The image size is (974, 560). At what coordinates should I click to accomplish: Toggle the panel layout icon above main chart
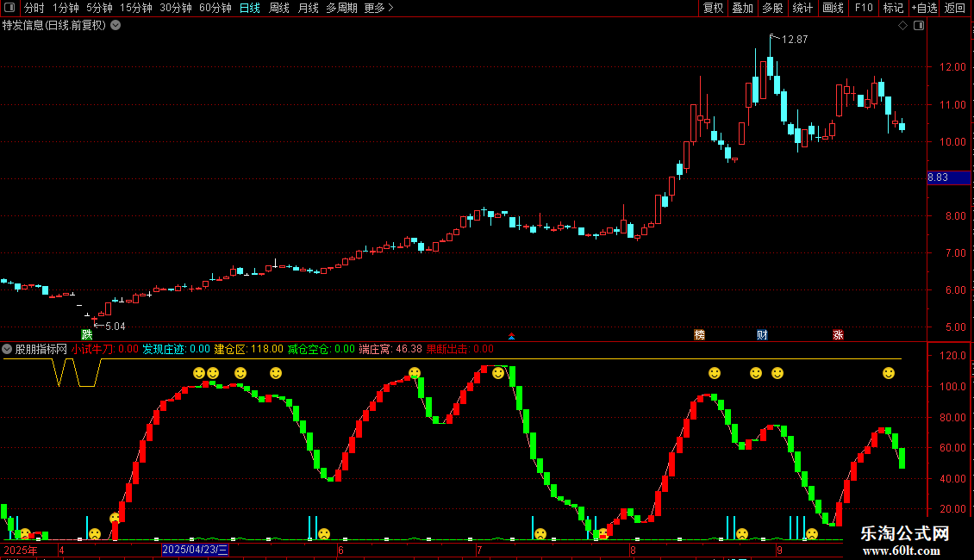point(919,26)
